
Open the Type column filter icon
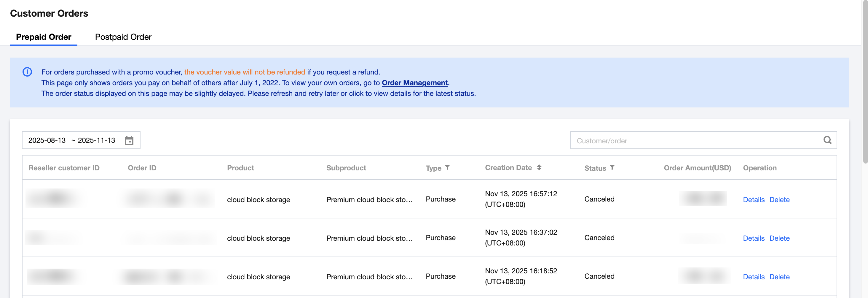point(447,167)
